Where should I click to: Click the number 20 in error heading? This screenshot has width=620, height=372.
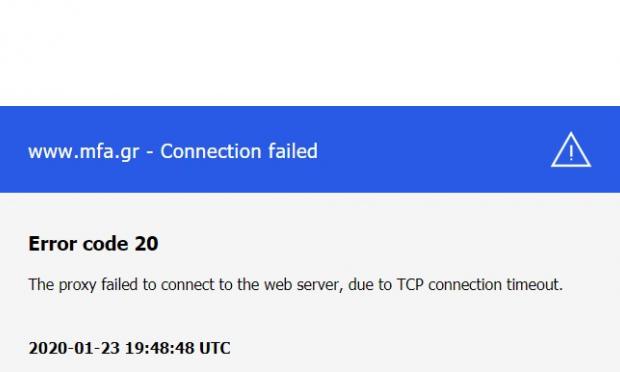146,244
